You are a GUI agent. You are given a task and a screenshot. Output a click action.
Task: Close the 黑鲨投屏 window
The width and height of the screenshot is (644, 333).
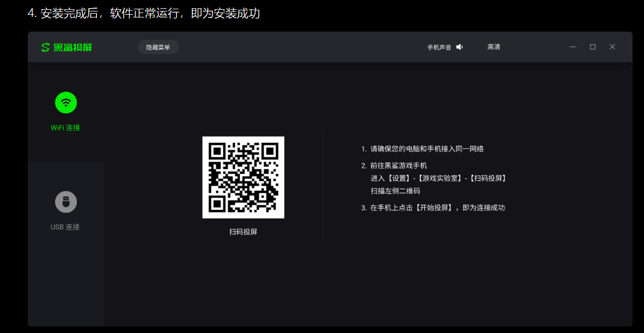(x=612, y=47)
